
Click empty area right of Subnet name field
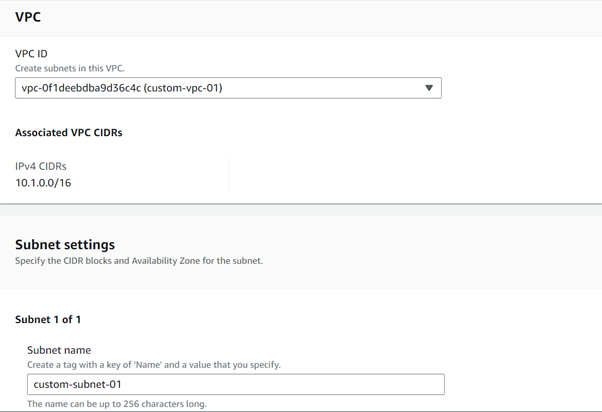[x=522, y=384]
